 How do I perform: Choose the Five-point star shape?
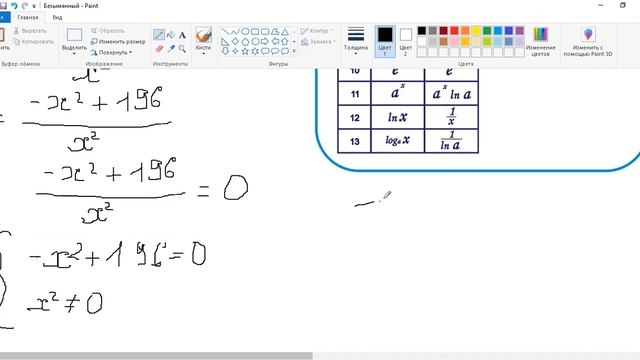[245, 51]
